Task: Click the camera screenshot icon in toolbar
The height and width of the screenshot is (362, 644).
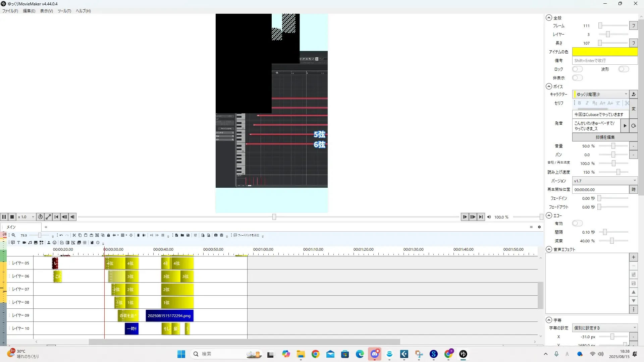Action: 216,235
